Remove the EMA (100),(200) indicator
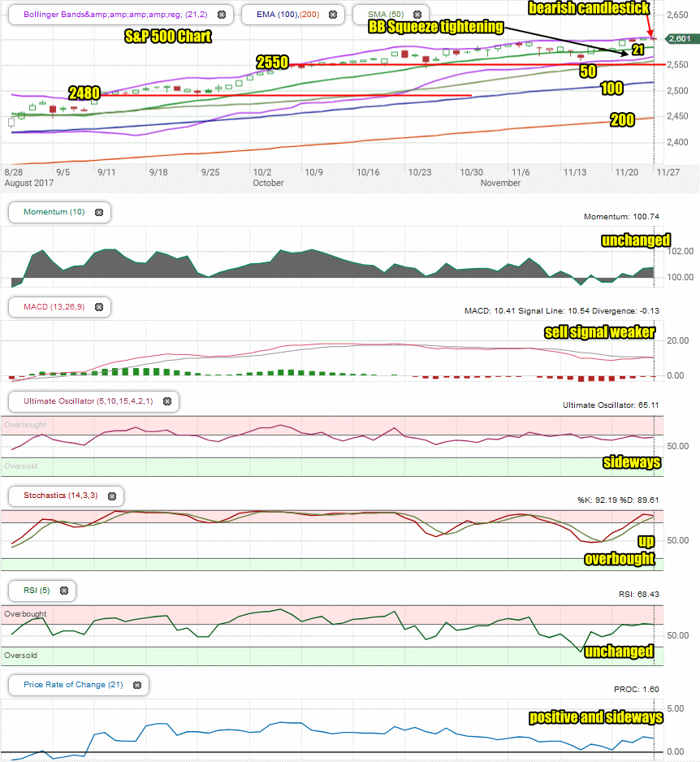The width and height of the screenshot is (700, 762). click(333, 15)
